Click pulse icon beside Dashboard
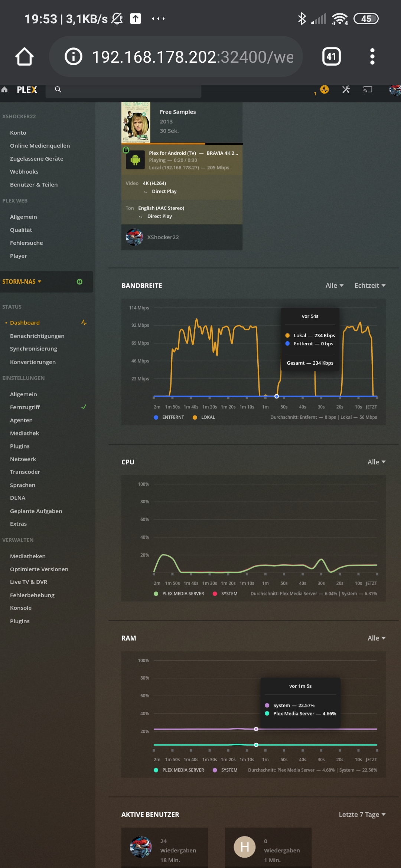 84,323
